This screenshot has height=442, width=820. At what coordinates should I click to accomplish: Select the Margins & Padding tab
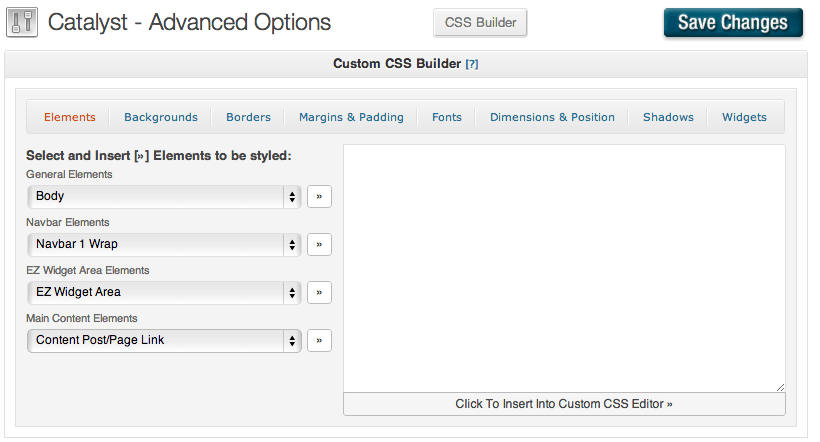[351, 117]
